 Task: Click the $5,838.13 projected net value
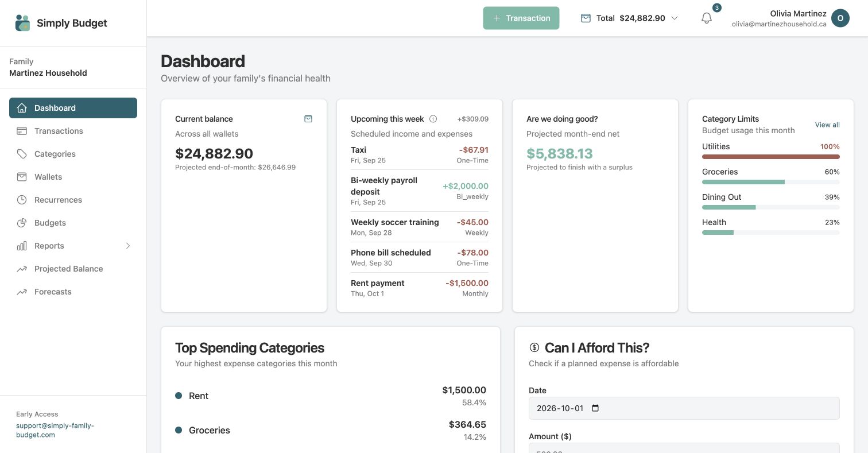pyautogui.click(x=560, y=153)
